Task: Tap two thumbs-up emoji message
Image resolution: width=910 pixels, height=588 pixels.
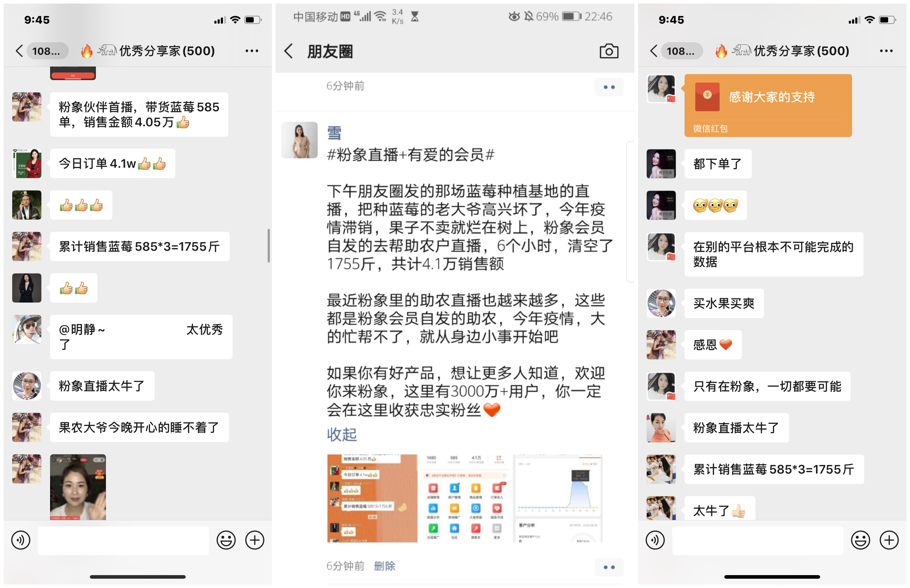Action: click(x=73, y=288)
